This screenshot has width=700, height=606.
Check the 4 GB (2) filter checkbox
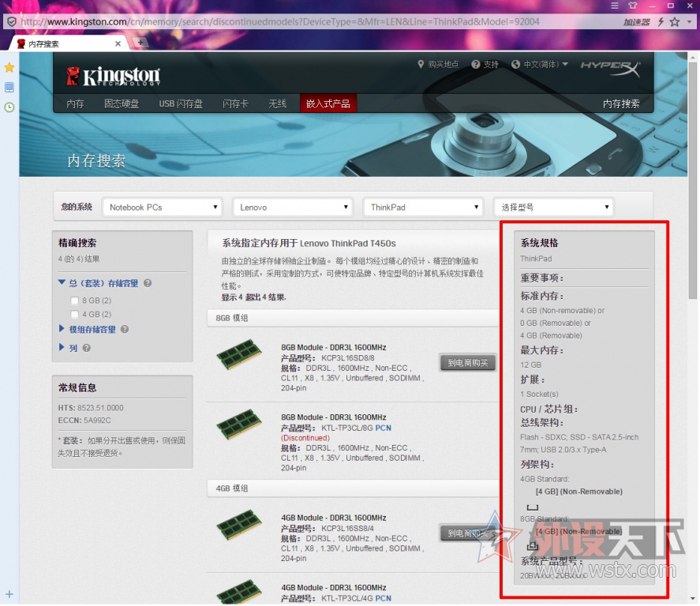(x=74, y=314)
